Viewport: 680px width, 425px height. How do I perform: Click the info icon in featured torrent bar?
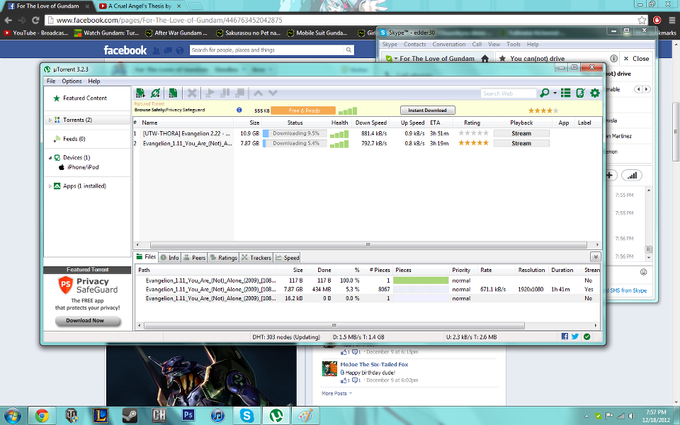(x=239, y=110)
